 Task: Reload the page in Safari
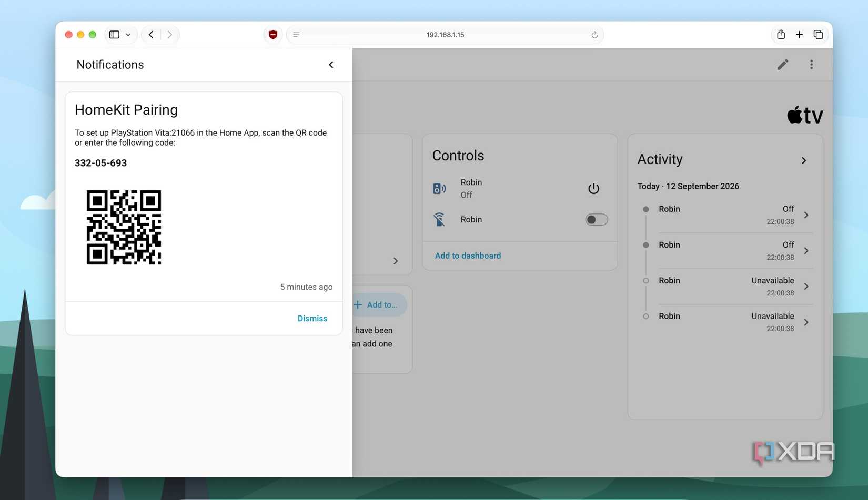[594, 35]
